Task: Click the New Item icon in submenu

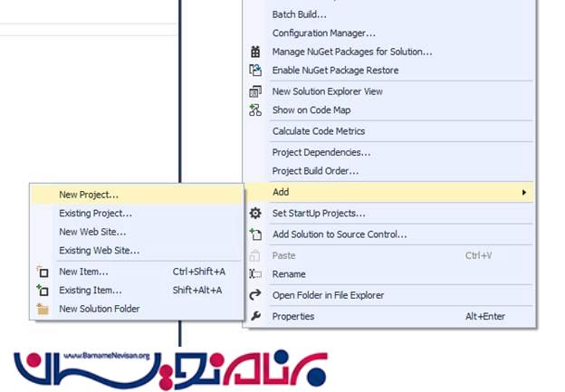Action: (42, 272)
